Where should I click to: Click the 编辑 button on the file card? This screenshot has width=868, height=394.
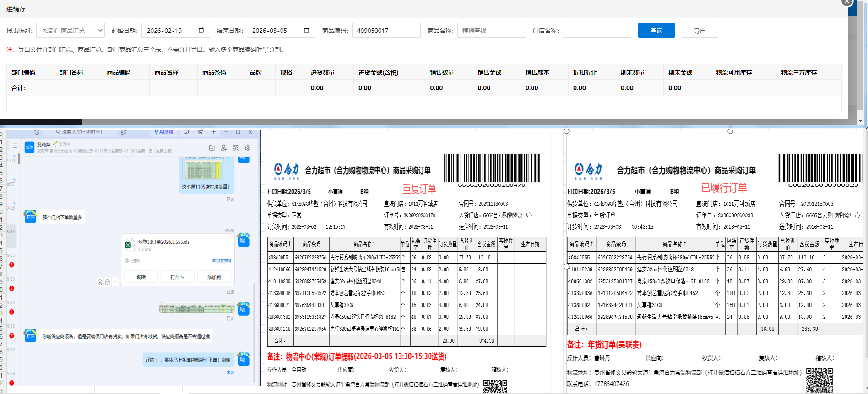tap(141, 277)
